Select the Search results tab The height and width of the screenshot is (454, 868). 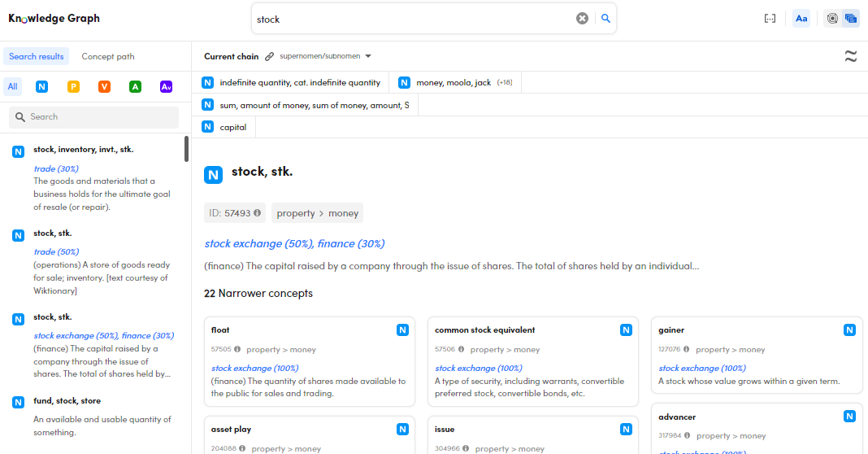coord(36,57)
